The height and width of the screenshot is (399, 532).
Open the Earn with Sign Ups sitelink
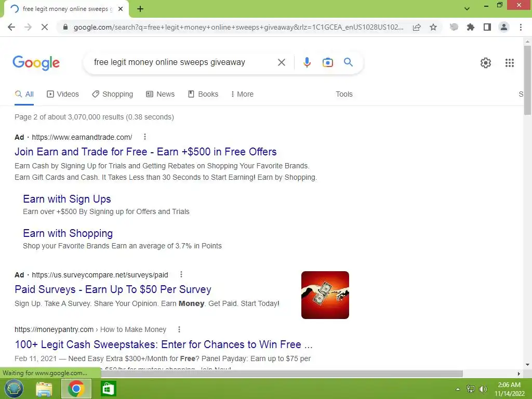tap(67, 199)
